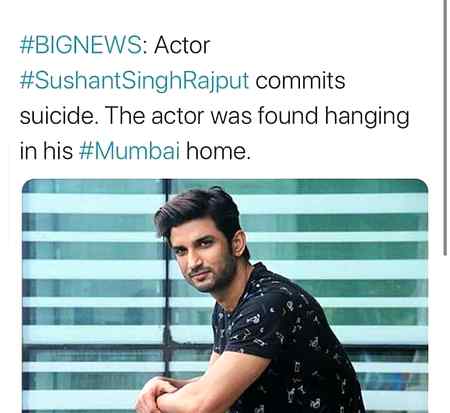Click the word "Actor" after #BIGNEWS
Viewport: 450px width, 413px height.
click(182, 45)
